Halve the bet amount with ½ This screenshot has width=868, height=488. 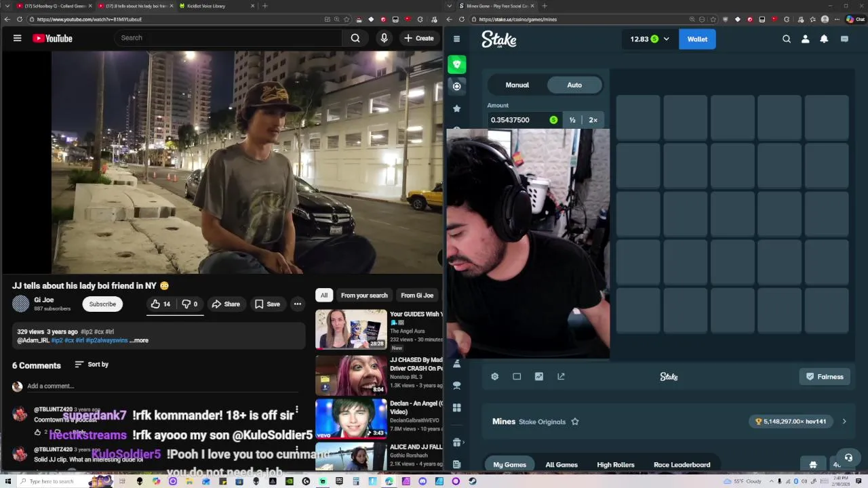pos(572,120)
